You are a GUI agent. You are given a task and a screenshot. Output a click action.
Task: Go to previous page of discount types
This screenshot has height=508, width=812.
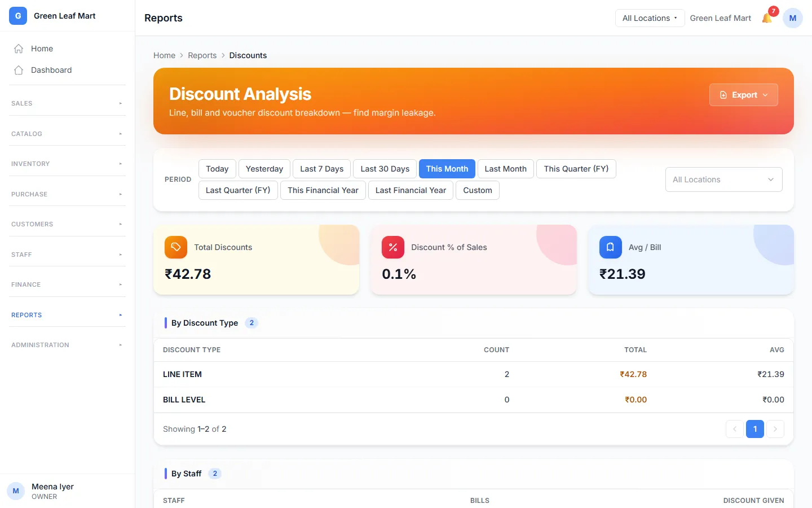click(x=735, y=429)
